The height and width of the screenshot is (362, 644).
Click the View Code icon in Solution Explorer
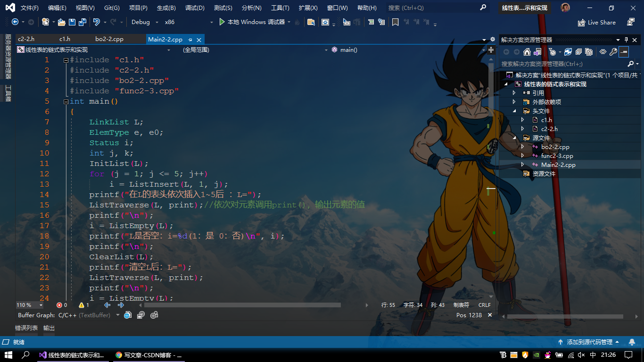tap(603, 52)
